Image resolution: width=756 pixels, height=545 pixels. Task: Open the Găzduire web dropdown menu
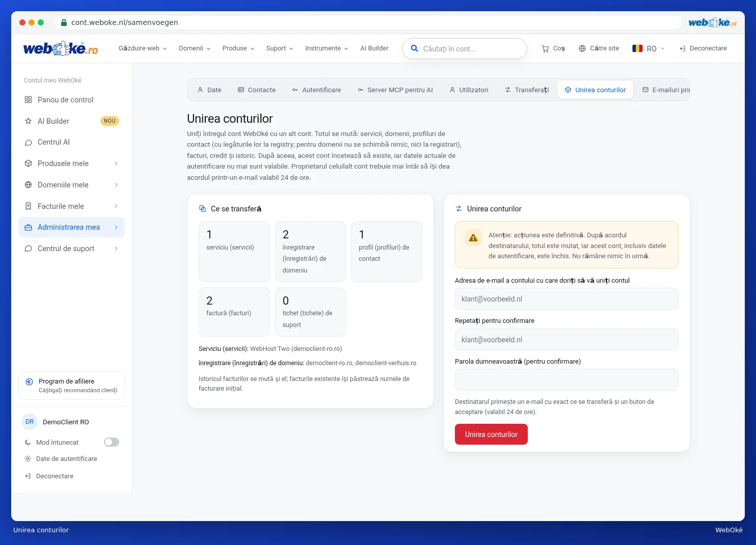[x=143, y=48]
